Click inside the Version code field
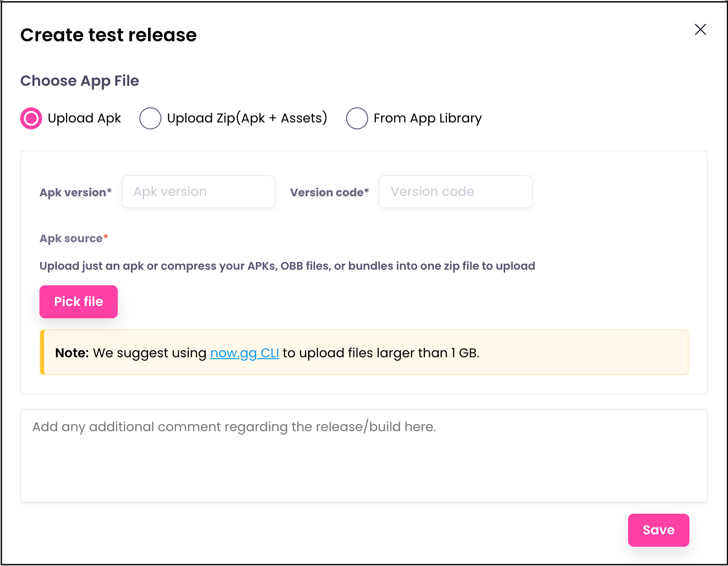This screenshot has height=566, width=728. (455, 191)
